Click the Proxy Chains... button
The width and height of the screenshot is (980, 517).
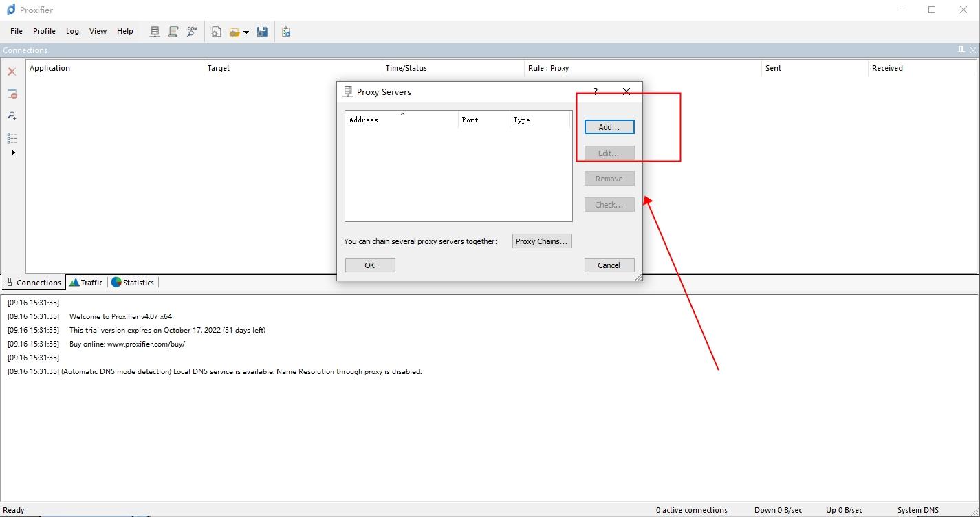click(x=541, y=241)
